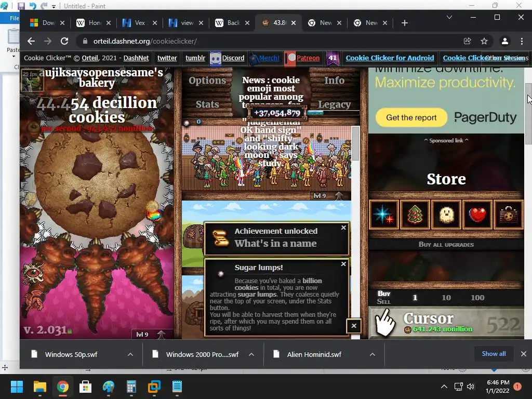Open the snowflake season switcher upgrade
532x399 pixels.
[383, 215]
